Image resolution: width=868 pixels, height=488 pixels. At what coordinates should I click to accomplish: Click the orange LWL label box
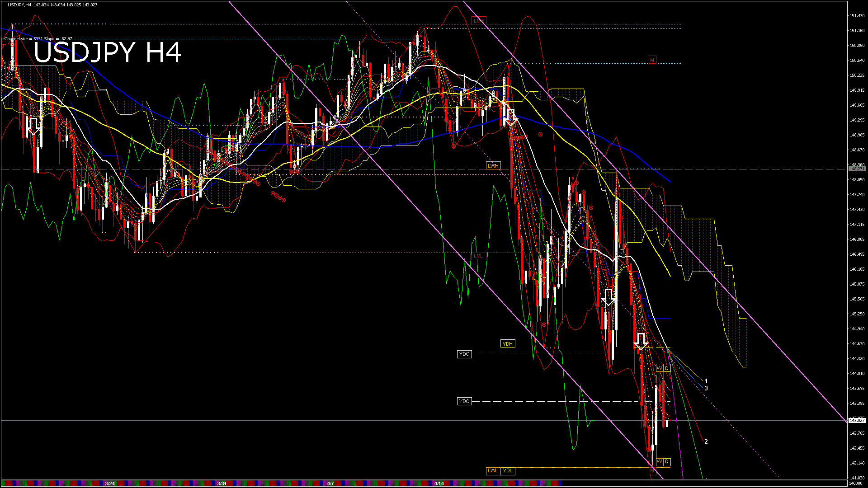click(493, 471)
